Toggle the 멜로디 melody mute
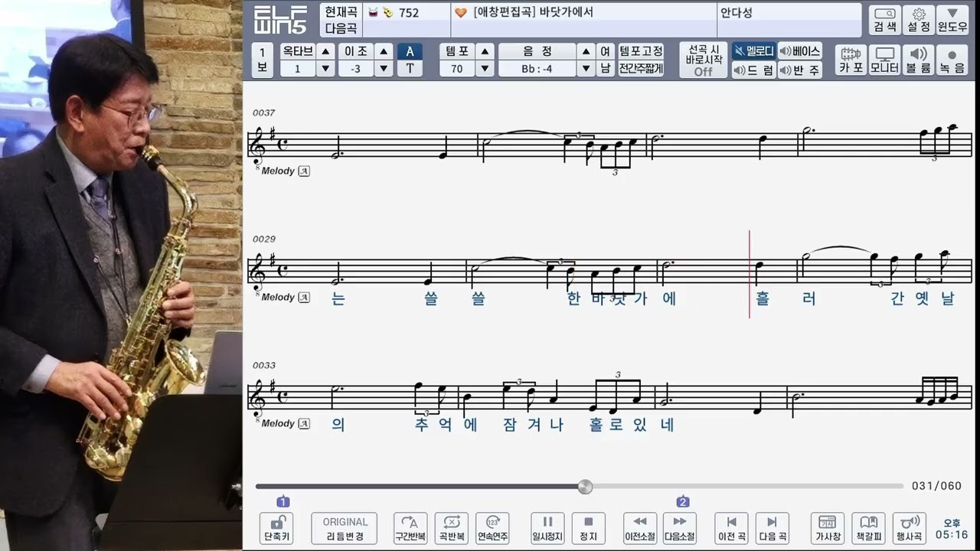Screen dimensions: 980x551 pyautogui.click(x=753, y=51)
